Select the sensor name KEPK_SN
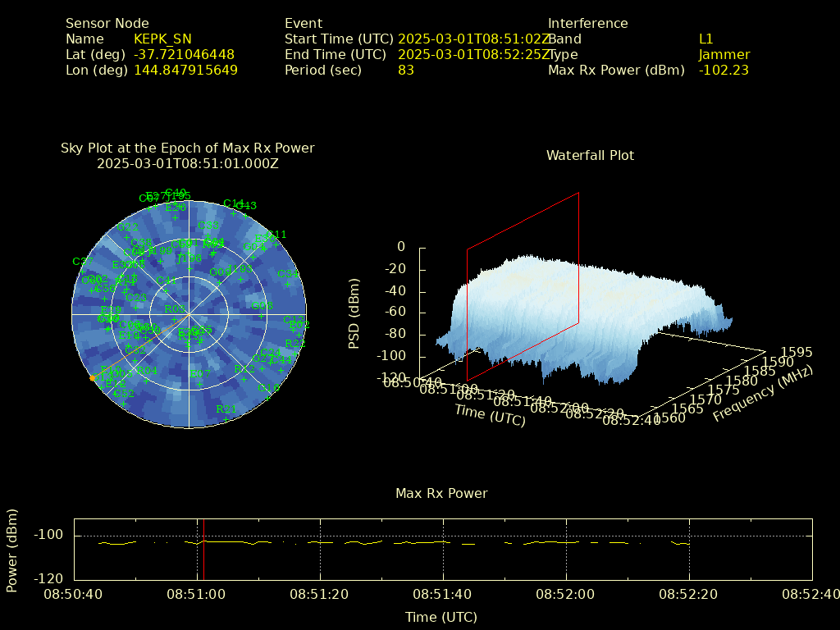Screen dimensions: 840x630 (x=162, y=39)
